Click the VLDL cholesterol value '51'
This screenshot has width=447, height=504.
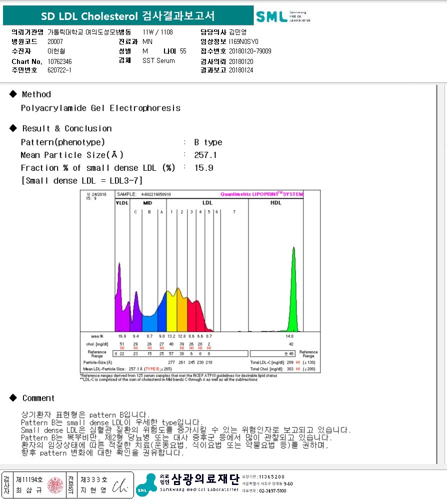tap(122, 344)
